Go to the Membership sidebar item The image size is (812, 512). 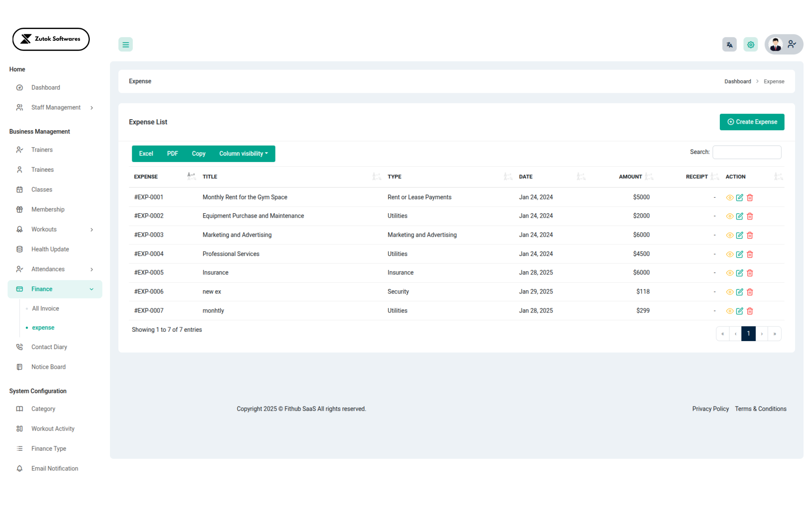(48, 209)
